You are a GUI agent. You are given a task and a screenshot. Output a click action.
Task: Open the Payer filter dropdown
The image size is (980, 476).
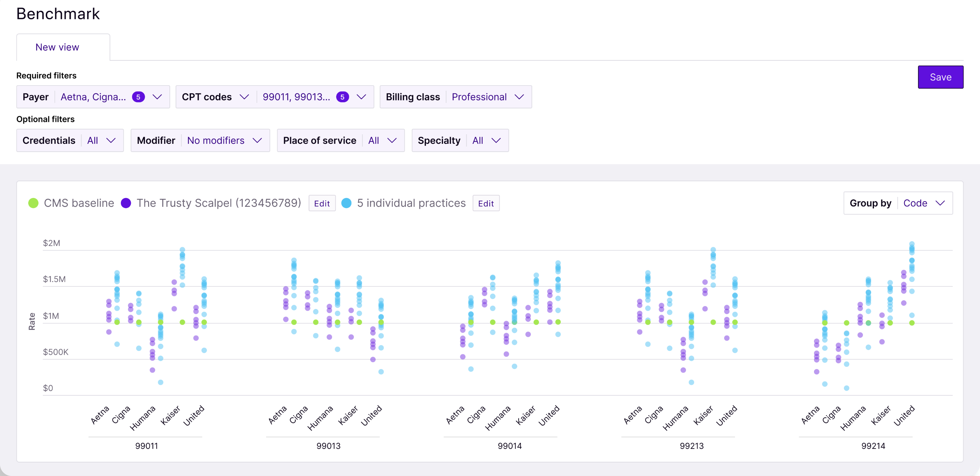(93, 97)
